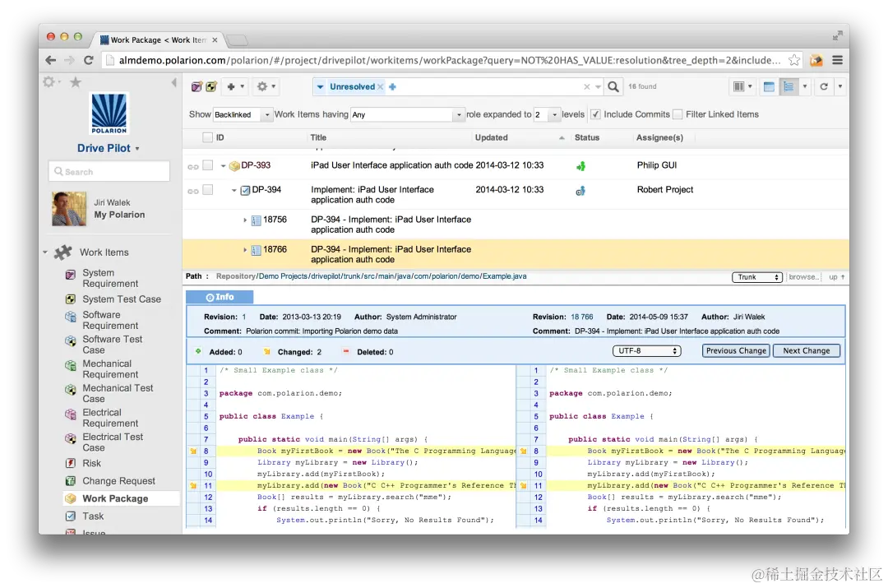Viewport: 888px width, 588px height.
Task: Remove the Unresolved filter tag
Action: pyautogui.click(x=380, y=86)
